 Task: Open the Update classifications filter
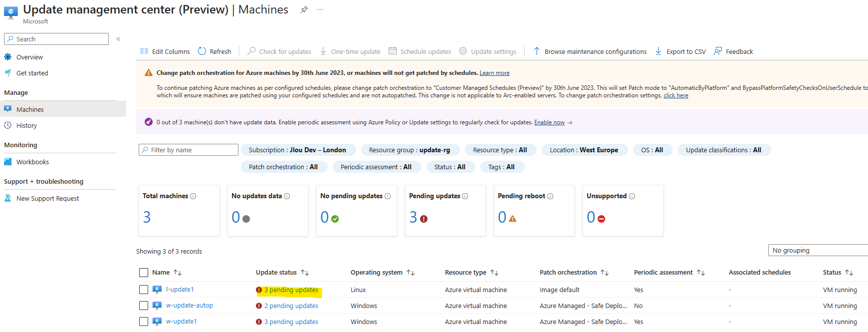point(724,150)
